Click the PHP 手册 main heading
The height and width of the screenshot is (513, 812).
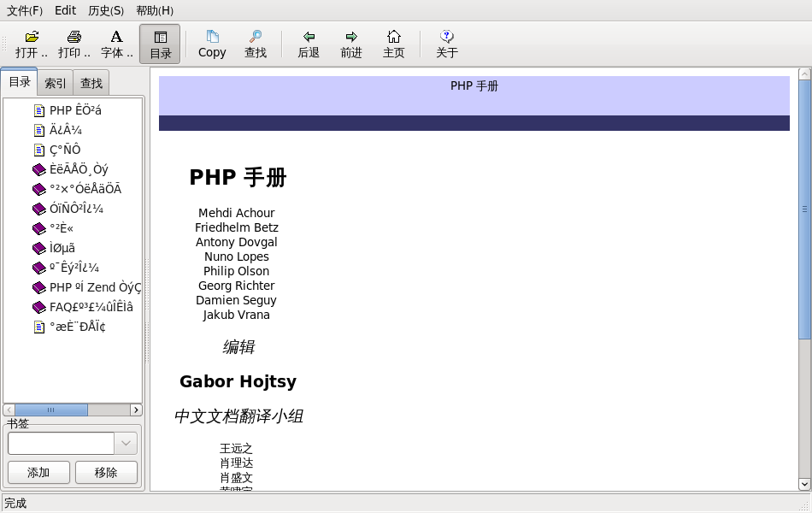coord(238,177)
